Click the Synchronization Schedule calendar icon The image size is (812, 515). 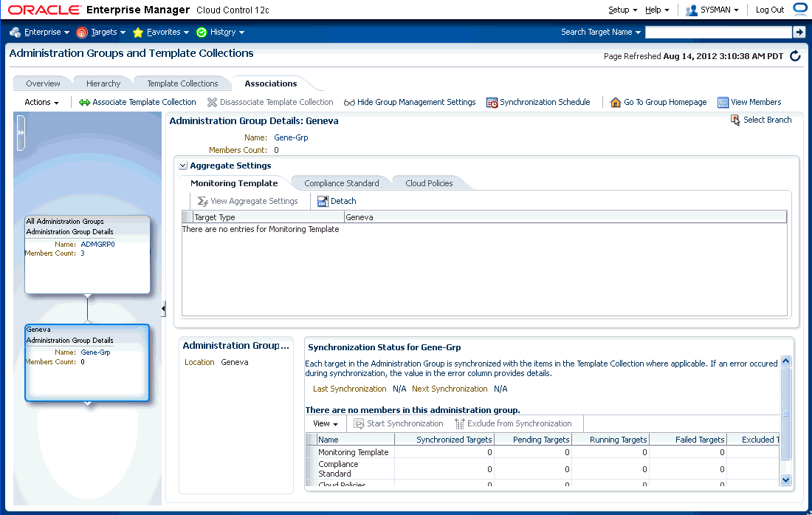492,103
